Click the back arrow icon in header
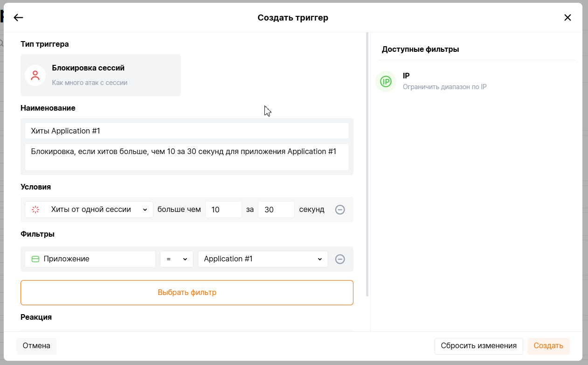 pos(18,18)
